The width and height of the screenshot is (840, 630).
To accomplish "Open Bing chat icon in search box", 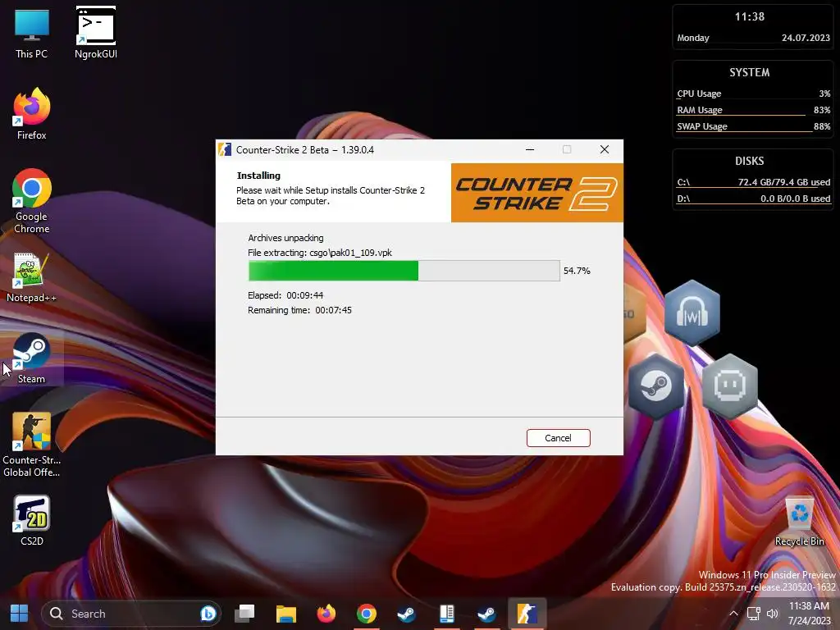I will (208, 614).
